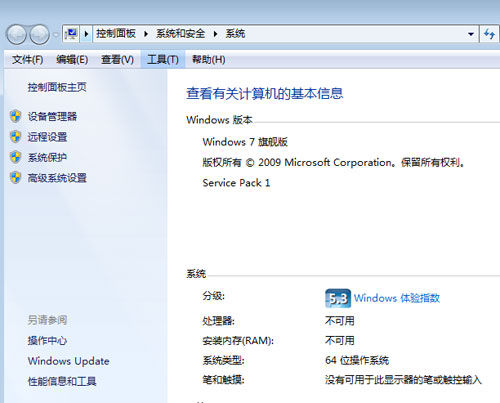This screenshot has height=403, width=500.
Task: Go to 控制面板主页 link
Action: (57, 87)
